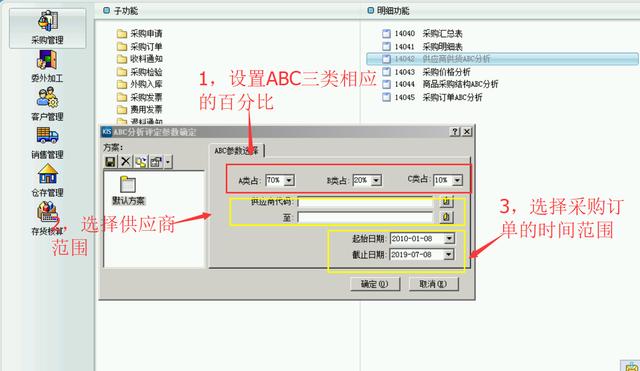Open 14041 采购明细表 report
The height and width of the screenshot is (371, 640).
(422, 47)
